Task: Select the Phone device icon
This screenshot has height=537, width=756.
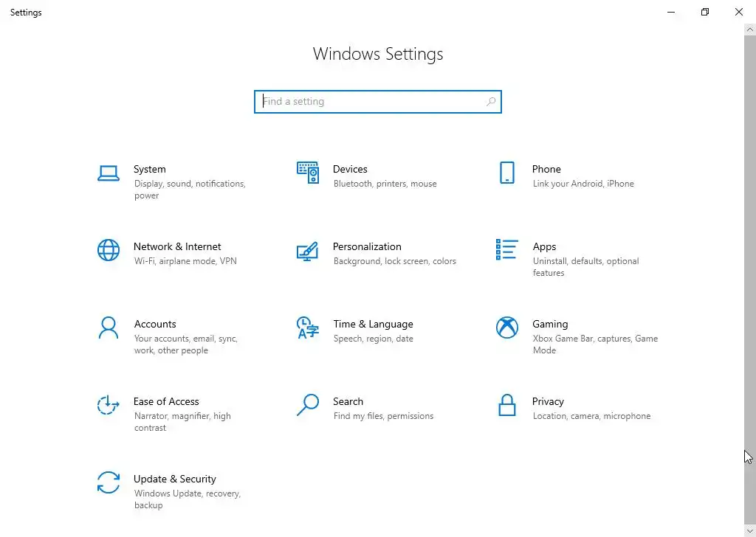Action: 506,173
